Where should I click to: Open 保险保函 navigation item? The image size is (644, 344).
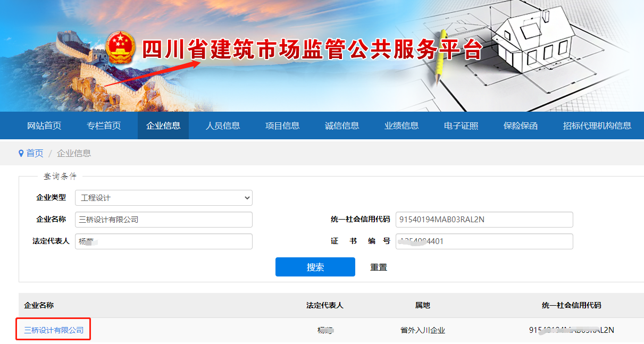tap(521, 126)
